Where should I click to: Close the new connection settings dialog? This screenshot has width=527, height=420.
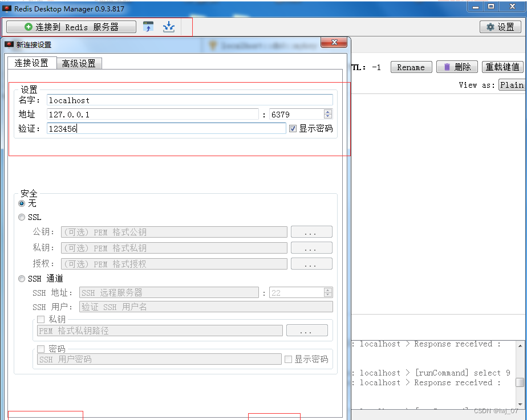pos(334,42)
